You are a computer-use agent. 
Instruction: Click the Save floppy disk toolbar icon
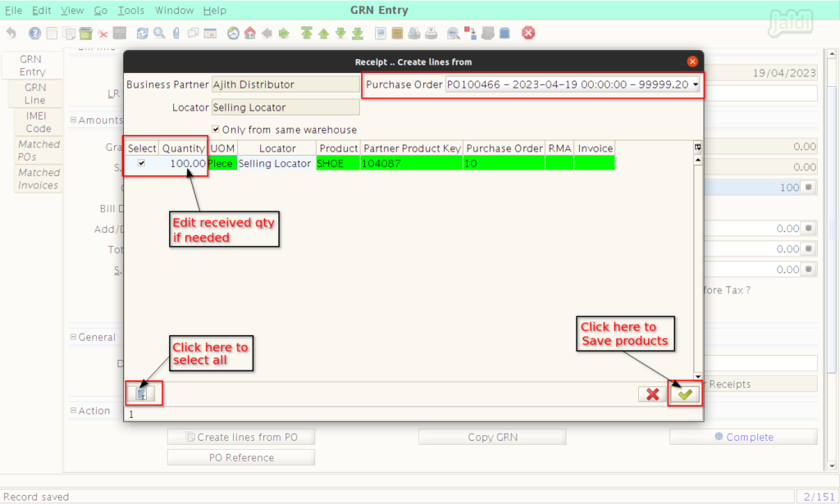[120, 33]
